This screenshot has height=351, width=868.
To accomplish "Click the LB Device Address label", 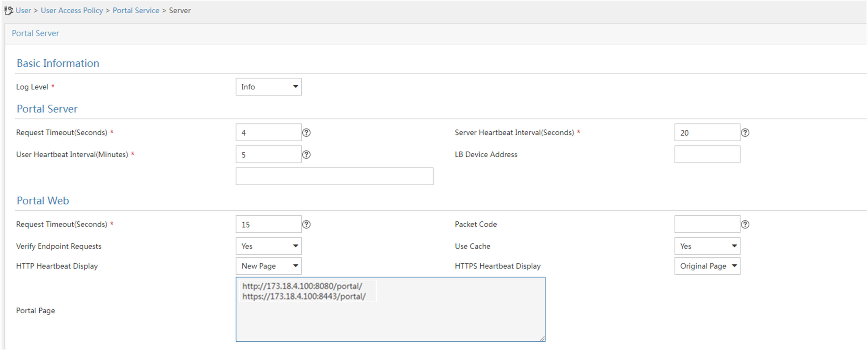I will tap(486, 154).
